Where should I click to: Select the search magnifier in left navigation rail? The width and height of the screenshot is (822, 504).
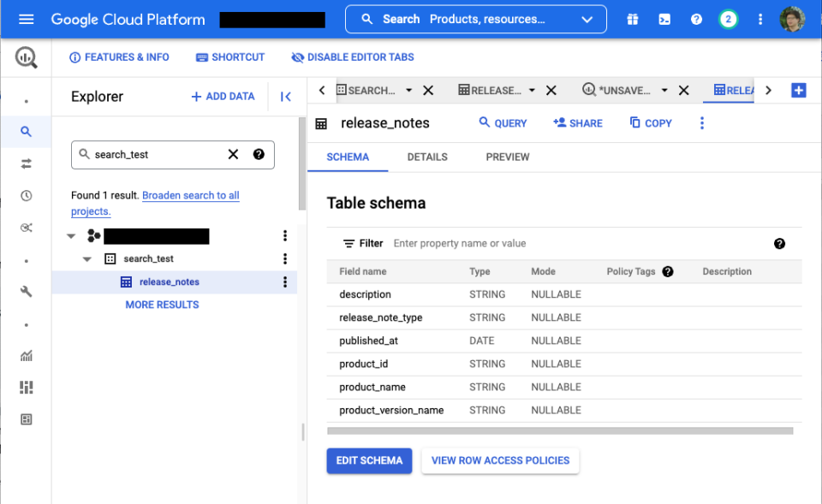(26, 131)
